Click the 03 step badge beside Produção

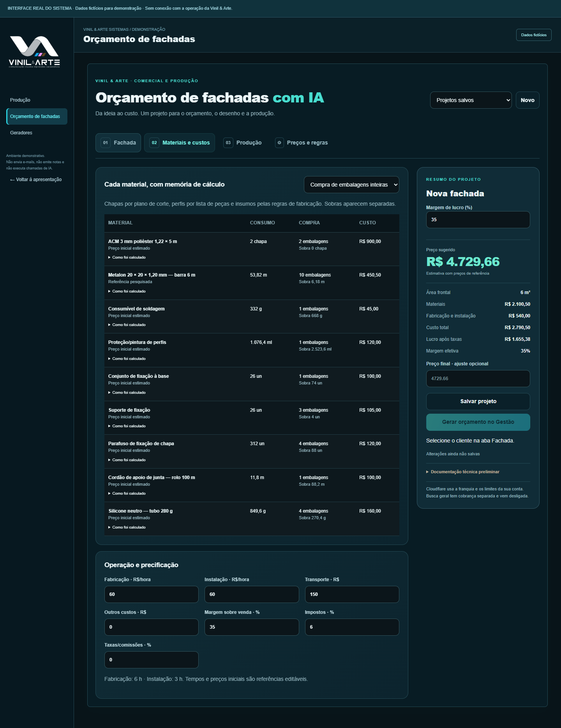pyautogui.click(x=228, y=143)
